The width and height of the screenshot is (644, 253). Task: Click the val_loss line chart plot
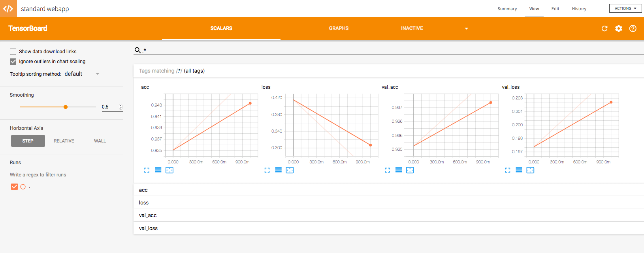pos(572,126)
